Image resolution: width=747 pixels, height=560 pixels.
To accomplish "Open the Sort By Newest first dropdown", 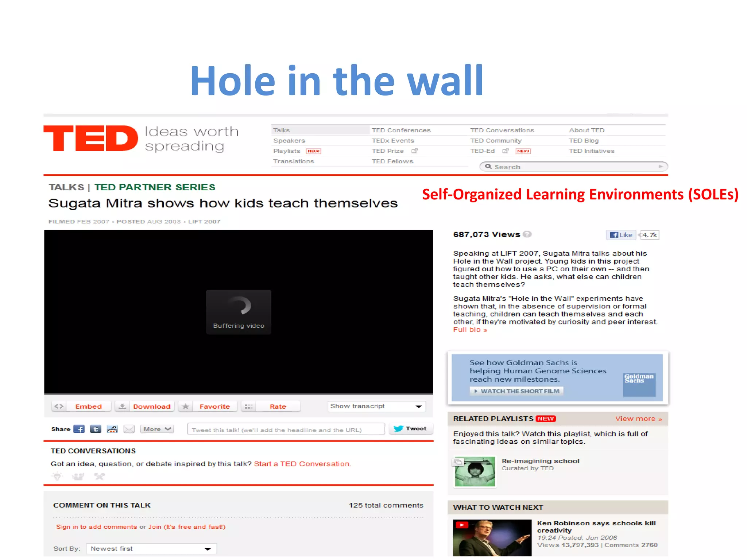I will [x=151, y=549].
